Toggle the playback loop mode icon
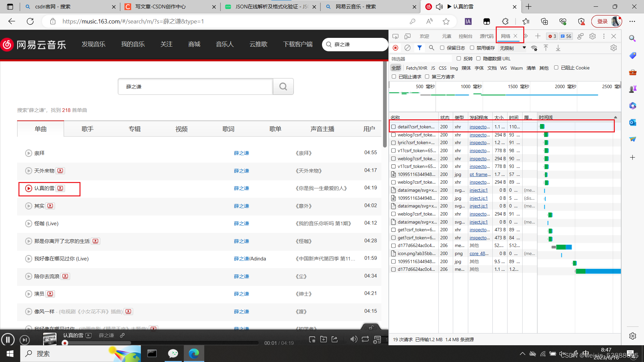The height and width of the screenshot is (362, 644). (x=365, y=339)
